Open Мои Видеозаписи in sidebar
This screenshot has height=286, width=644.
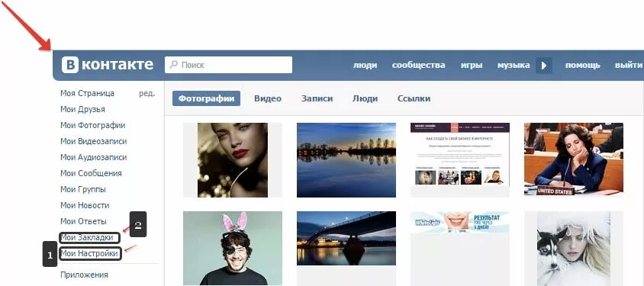click(94, 141)
